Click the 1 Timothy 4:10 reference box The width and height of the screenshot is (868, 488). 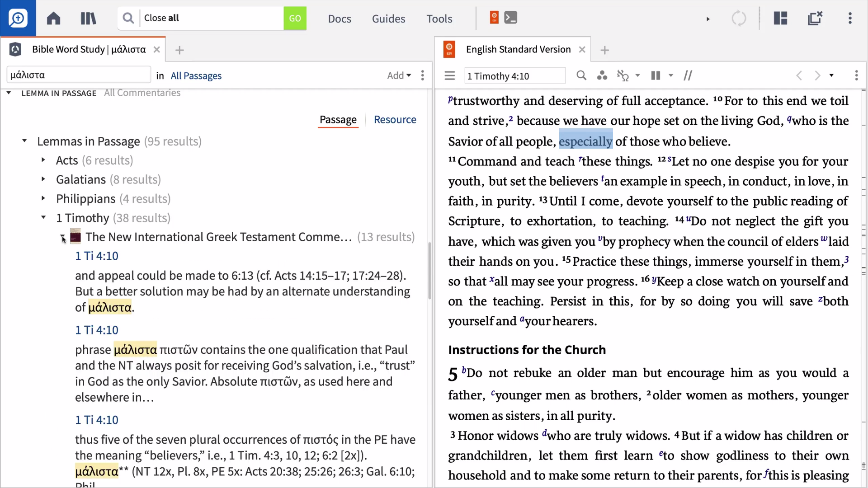[515, 75]
